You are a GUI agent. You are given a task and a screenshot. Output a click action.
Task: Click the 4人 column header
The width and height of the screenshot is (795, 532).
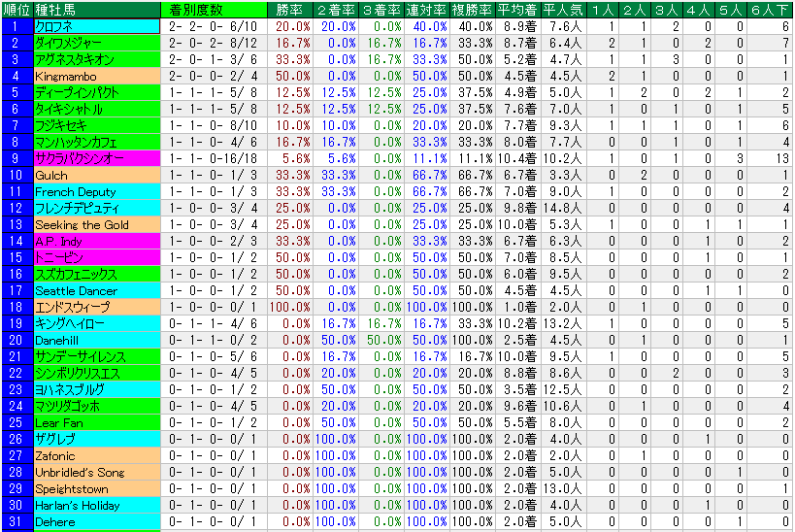tap(699, 10)
